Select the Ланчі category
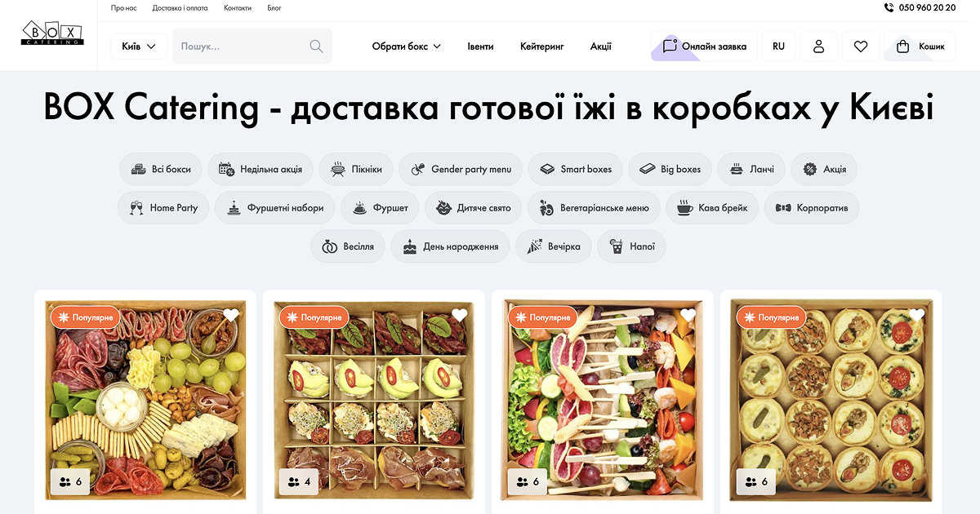This screenshot has height=514, width=980. pos(751,169)
